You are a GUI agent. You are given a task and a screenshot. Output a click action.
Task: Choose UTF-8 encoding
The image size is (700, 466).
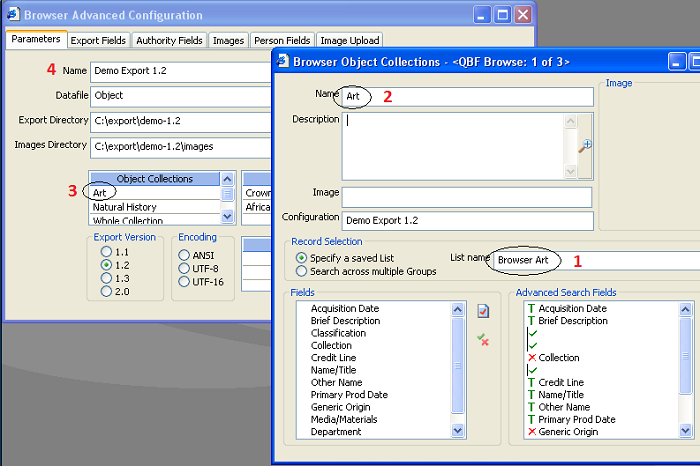(x=184, y=268)
